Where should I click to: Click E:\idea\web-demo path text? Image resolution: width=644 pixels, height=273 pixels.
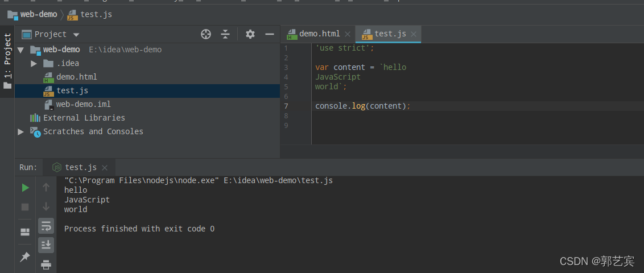(125, 49)
